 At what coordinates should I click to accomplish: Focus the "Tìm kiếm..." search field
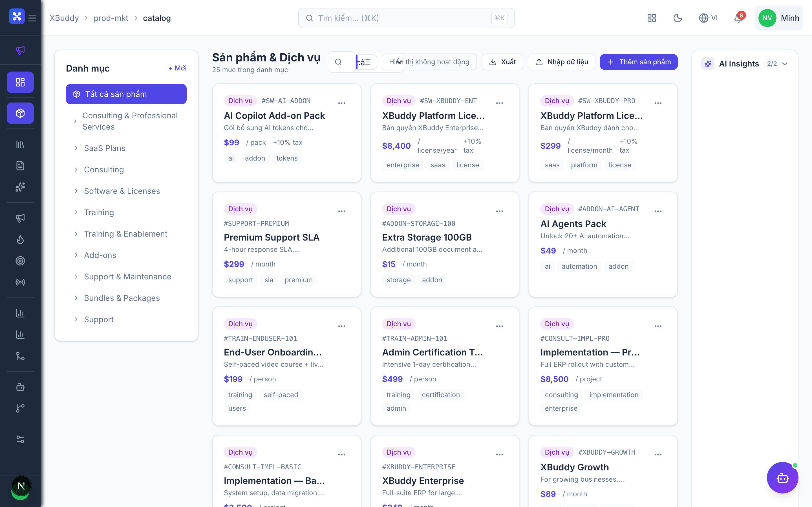click(x=406, y=18)
